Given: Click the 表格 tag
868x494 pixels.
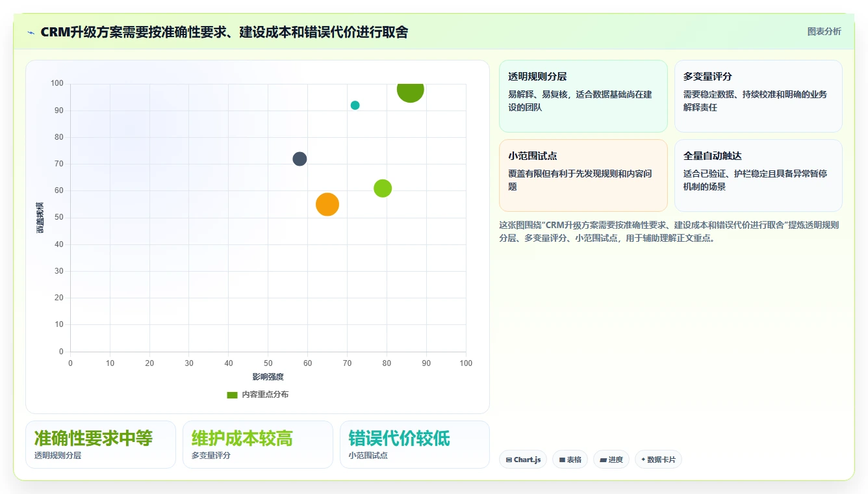Looking at the screenshot, I should click(x=570, y=460).
